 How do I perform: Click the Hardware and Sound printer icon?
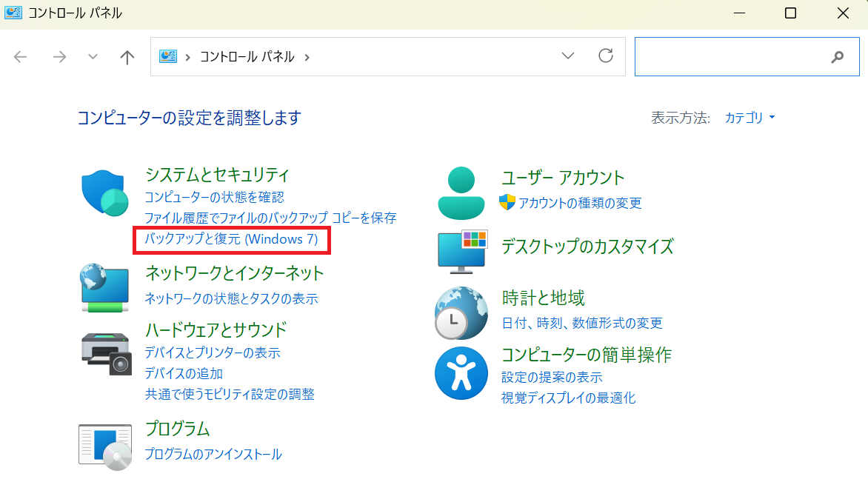point(105,353)
